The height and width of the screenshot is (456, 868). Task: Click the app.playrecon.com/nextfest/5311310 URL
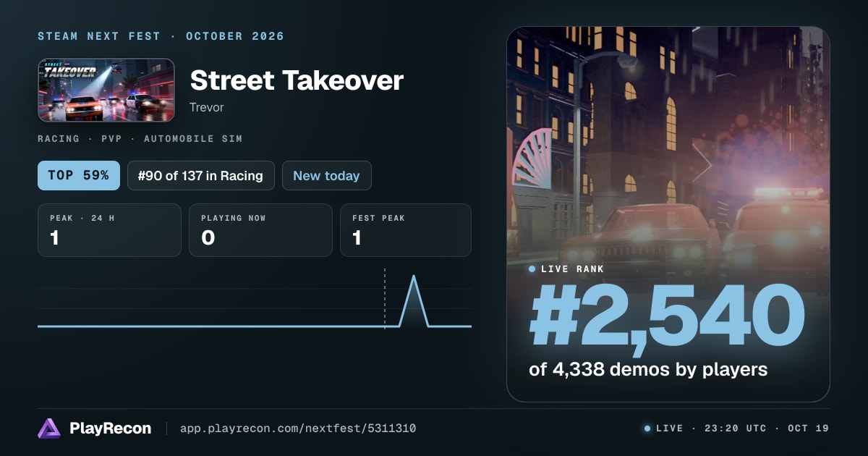pos(298,428)
